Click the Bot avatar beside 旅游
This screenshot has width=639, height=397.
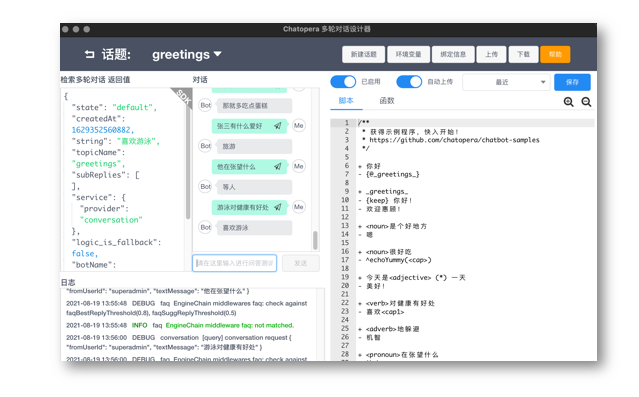point(205,146)
